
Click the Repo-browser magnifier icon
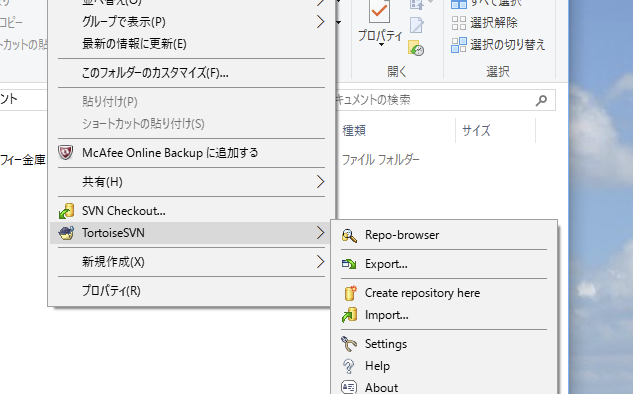click(x=349, y=235)
